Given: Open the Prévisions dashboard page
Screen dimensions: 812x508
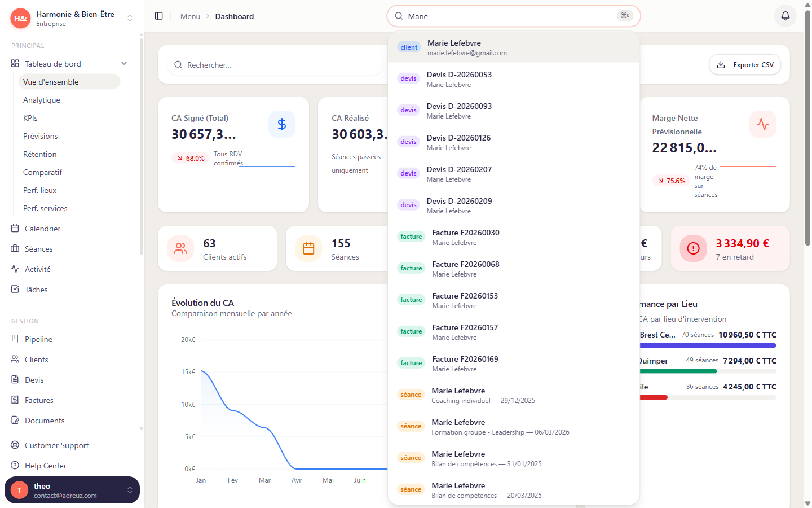Looking at the screenshot, I should point(40,136).
